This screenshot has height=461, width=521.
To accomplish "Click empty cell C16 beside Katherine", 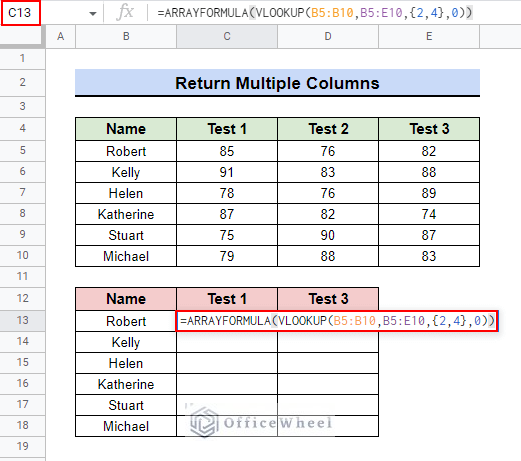I will (x=227, y=384).
